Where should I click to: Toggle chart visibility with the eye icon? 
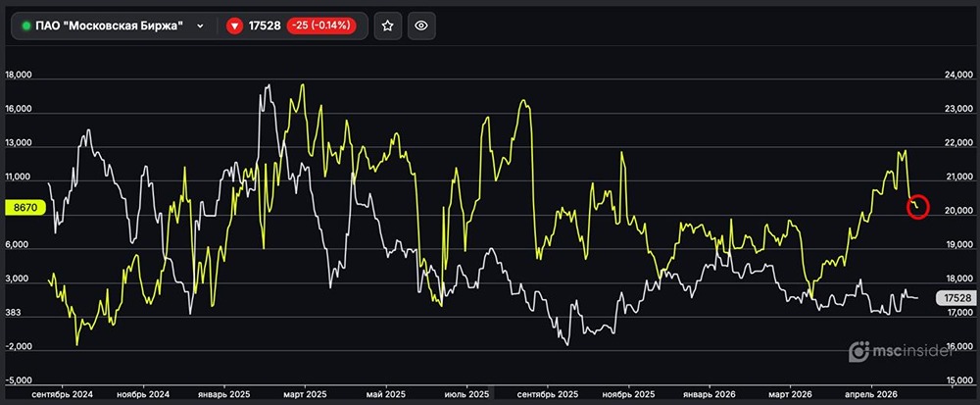click(421, 25)
